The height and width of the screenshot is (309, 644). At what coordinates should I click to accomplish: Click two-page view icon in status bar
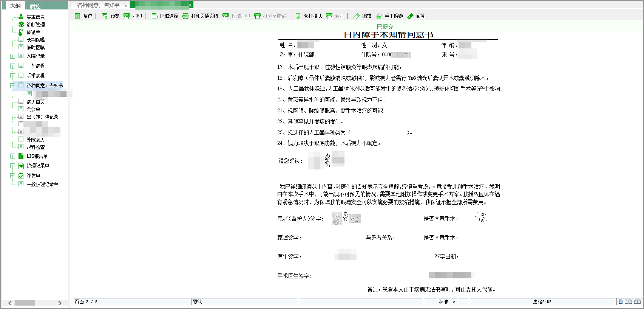coord(628,302)
